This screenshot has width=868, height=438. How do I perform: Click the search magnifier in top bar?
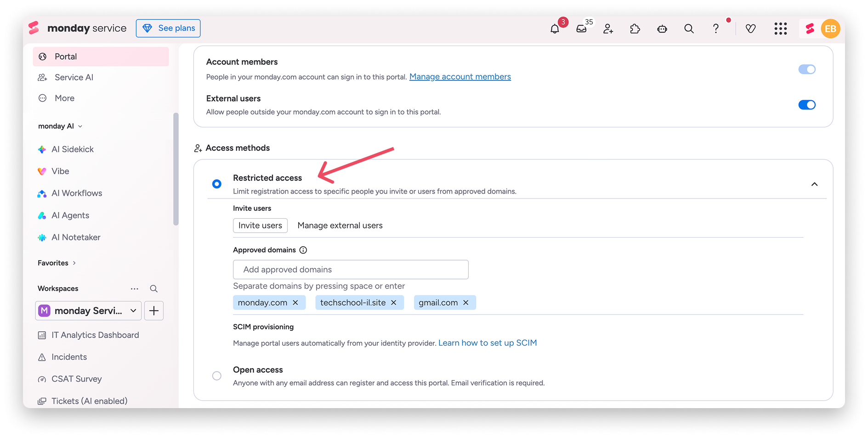[689, 28]
